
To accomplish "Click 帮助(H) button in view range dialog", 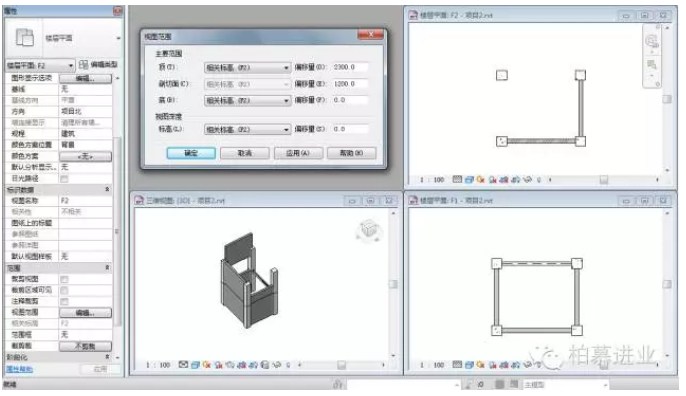I will 351,153.
